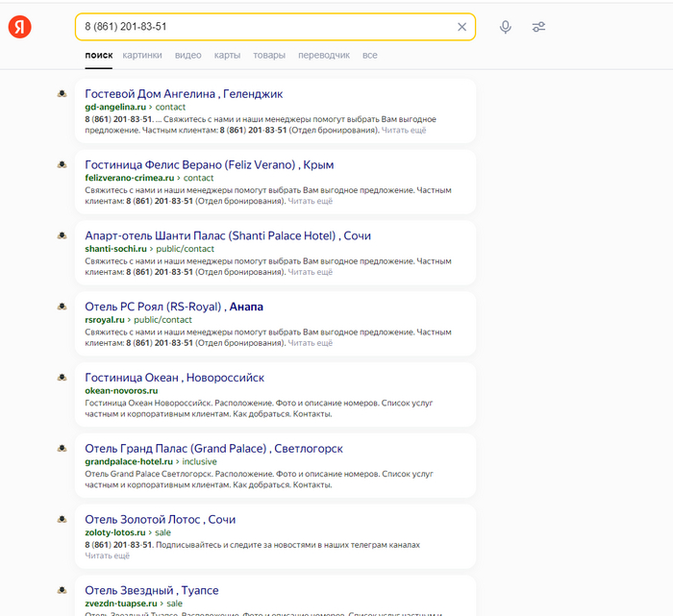Click Читать ещё in РС Роял snippet
This screenshot has width=673, height=616.
tap(311, 343)
